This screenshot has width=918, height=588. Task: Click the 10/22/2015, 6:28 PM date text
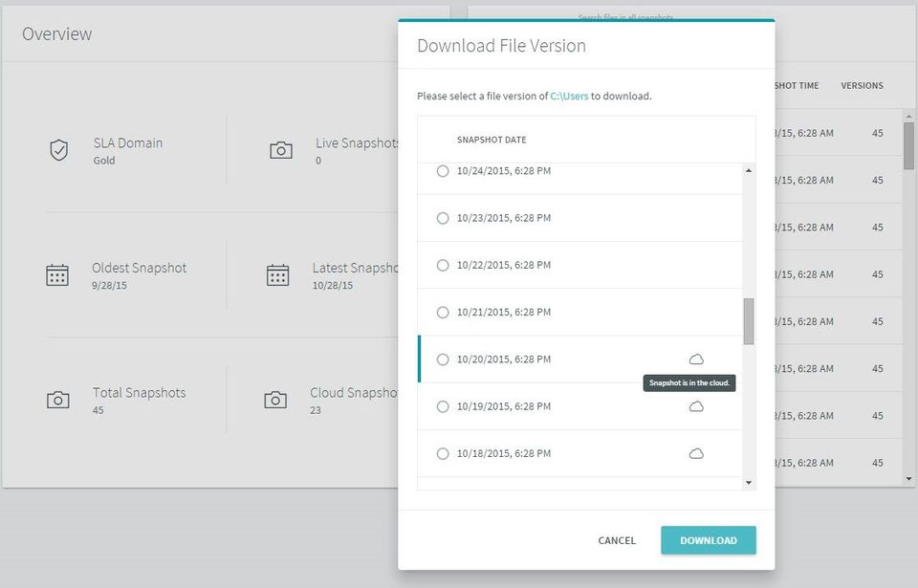(504, 265)
